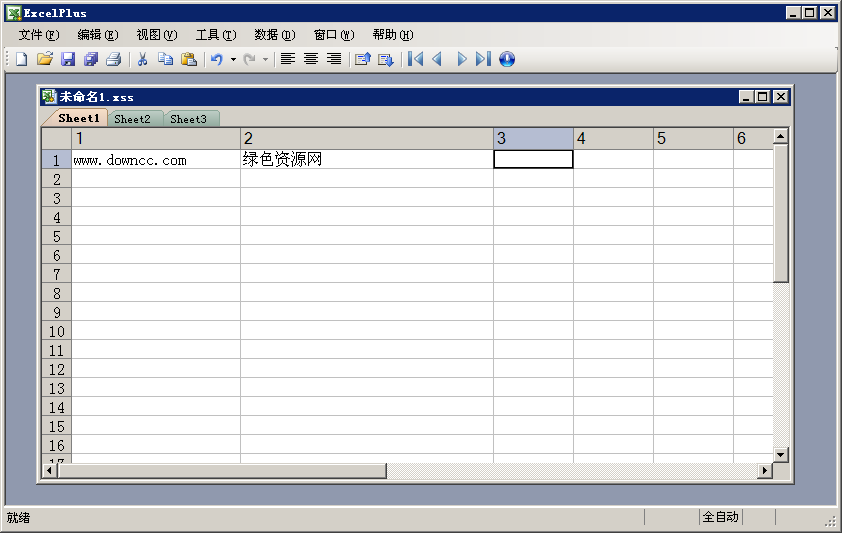Select row header 16
This screenshot has width=842, height=533.
[56, 445]
